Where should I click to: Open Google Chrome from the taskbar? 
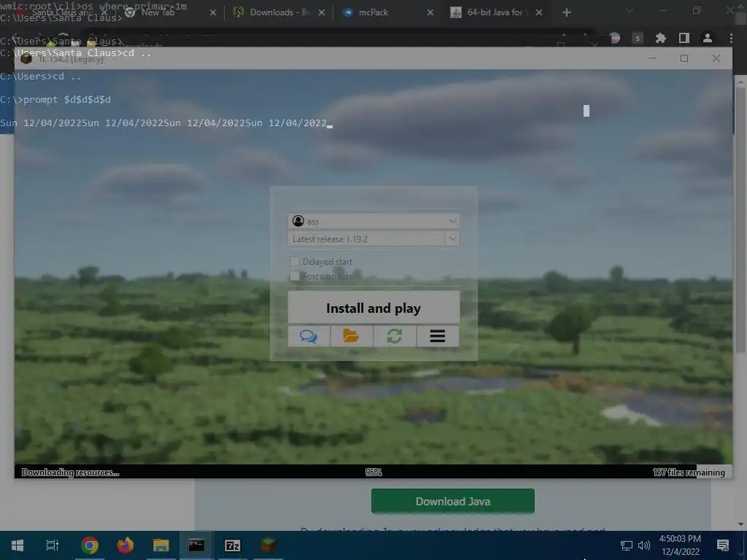90,545
